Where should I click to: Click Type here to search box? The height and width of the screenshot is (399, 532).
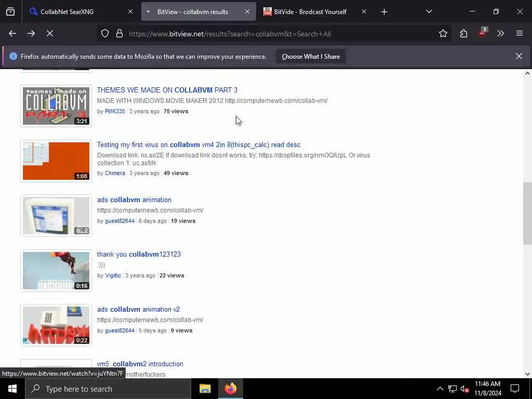[x=108, y=389]
